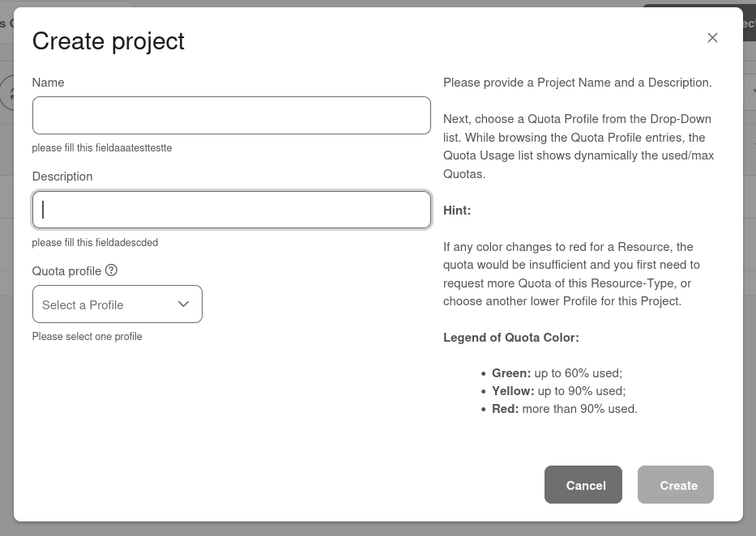Select the 'Yellow: up to 90% used' legend item
Image resolution: width=756 pixels, height=536 pixels.
tap(558, 391)
